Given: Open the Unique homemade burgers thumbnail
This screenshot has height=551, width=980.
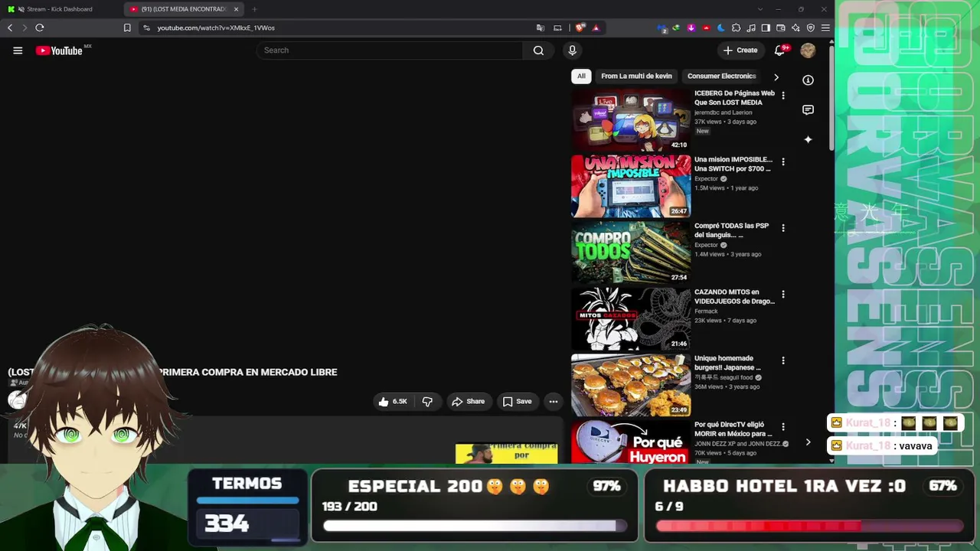Looking at the screenshot, I should (631, 385).
